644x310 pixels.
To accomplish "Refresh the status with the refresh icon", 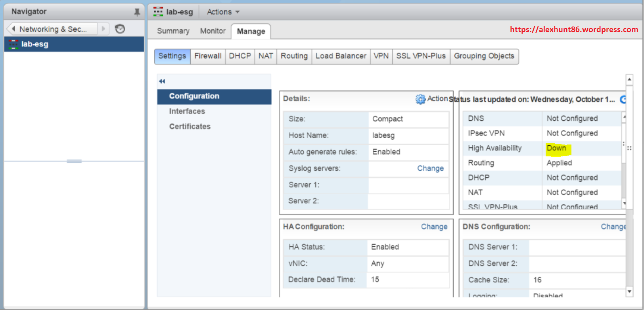I will (x=623, y=99).
